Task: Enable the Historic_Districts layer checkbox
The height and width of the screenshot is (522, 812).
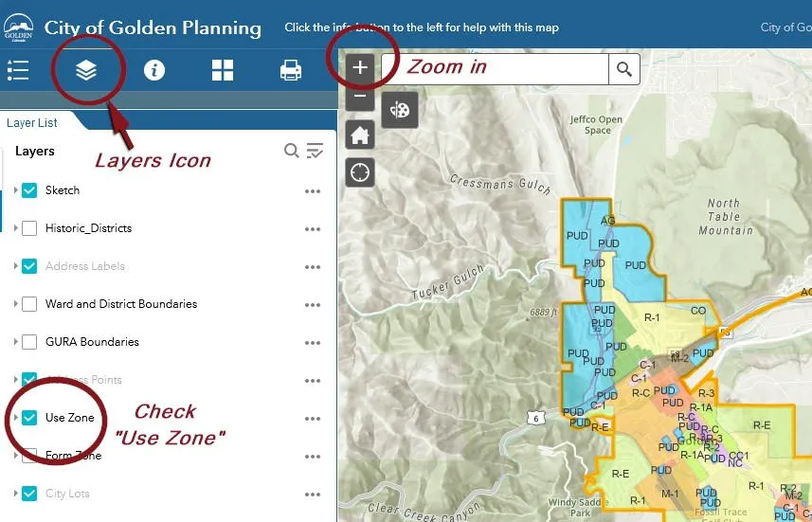Action: coord(29,228)
